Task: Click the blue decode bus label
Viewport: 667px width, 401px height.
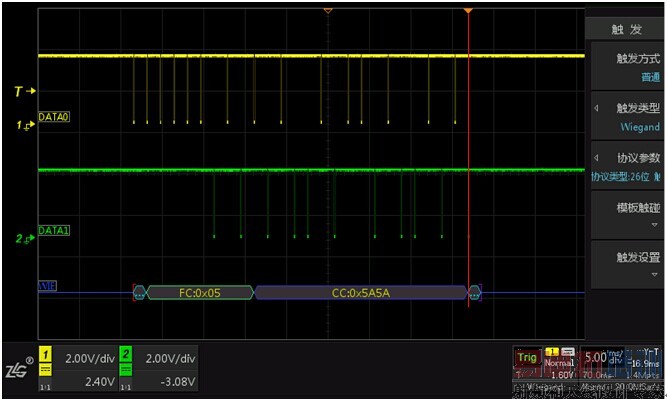Action: (x=47, y=286)
